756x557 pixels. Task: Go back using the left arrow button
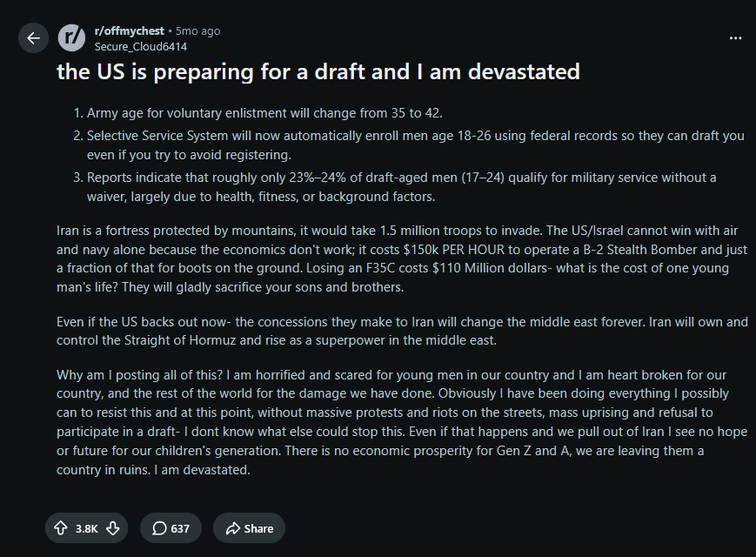[33, 38]
